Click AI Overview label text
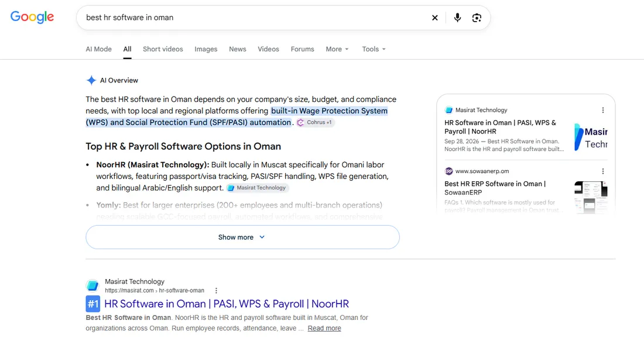Viewport: 644px width, 341px height. coord(119,81)
